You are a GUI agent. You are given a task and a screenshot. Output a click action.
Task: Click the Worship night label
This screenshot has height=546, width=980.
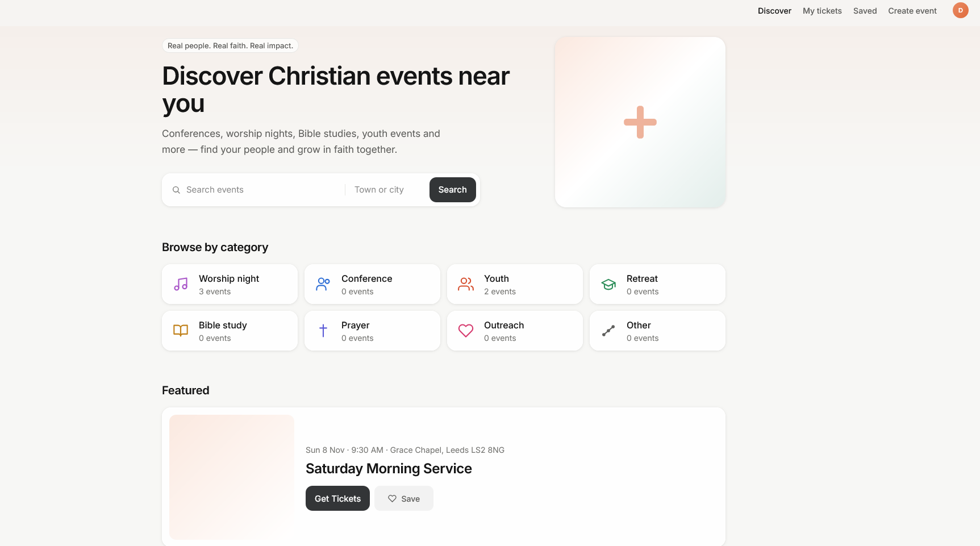tap(229, 278)
